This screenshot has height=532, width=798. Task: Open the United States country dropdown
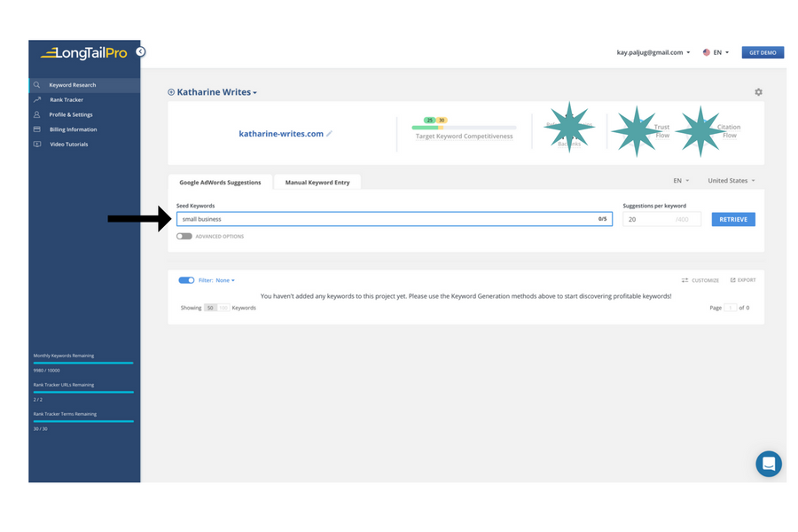(731, 181)
